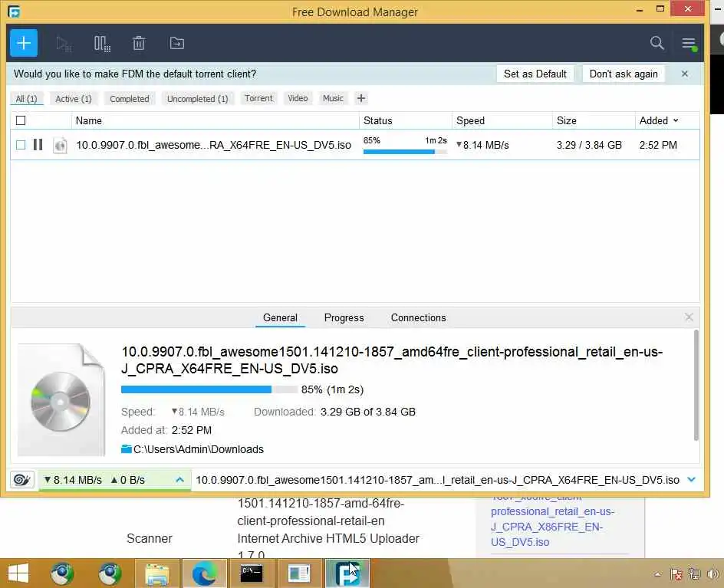Click the details panel progress bar
This screenshot has height=588, width=724.
209,389
